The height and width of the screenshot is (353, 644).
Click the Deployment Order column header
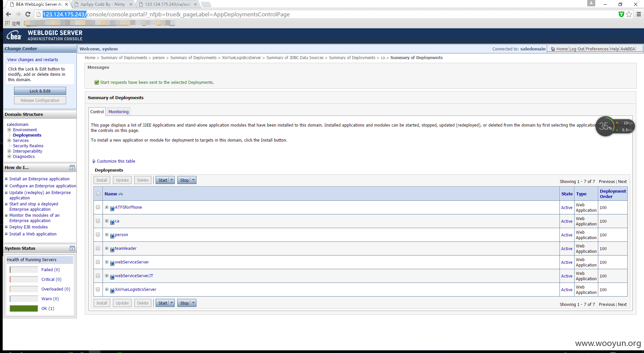click(x=613, y=194)
